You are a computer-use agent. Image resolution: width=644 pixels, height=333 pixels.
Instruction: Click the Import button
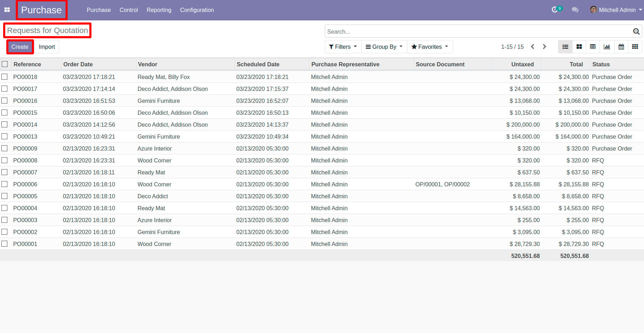coord(47,47)
